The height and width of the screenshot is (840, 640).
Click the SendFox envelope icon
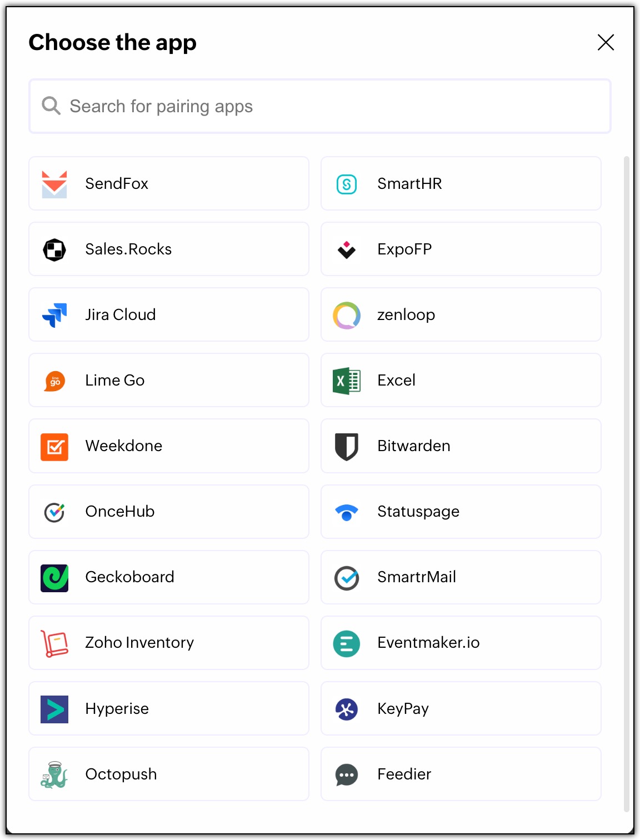pos(54,184)
